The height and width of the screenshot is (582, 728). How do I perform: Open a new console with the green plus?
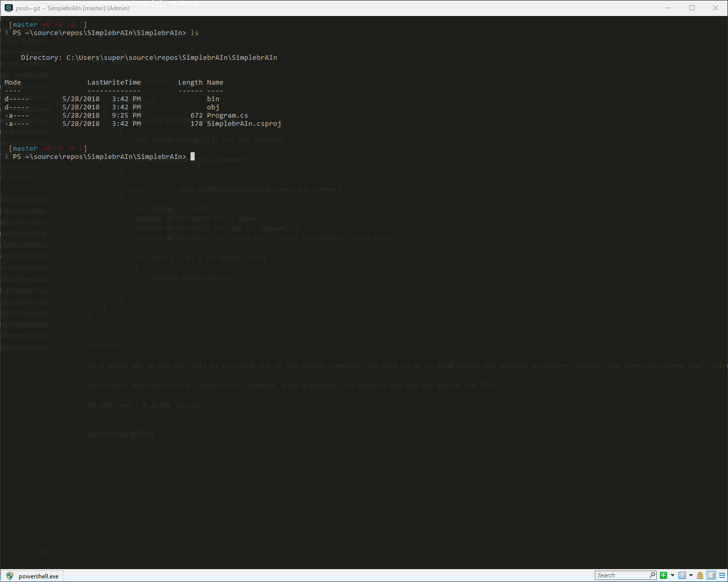663,575
